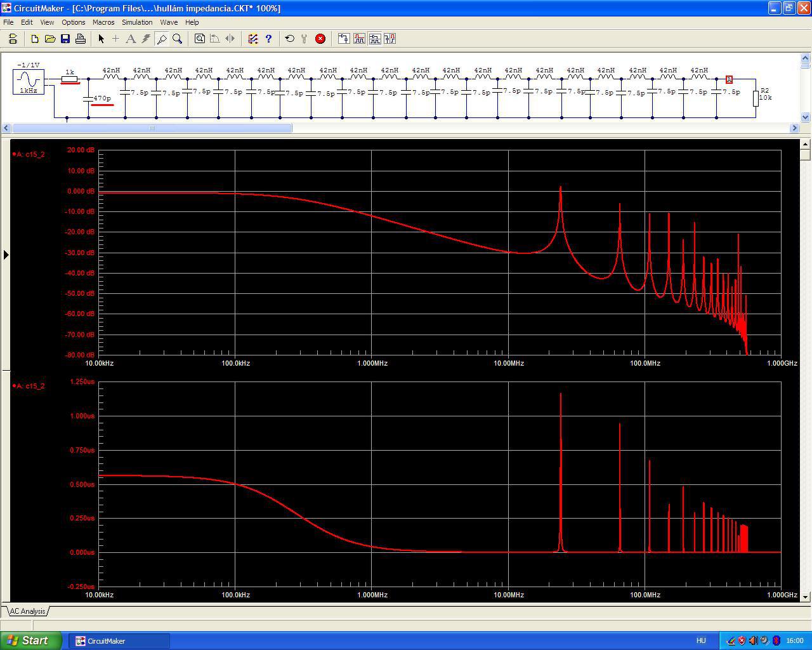Viewport: 812px width, 650px height.
Task: Open the device panel toolbar icon
Action: tap(13, 39)
